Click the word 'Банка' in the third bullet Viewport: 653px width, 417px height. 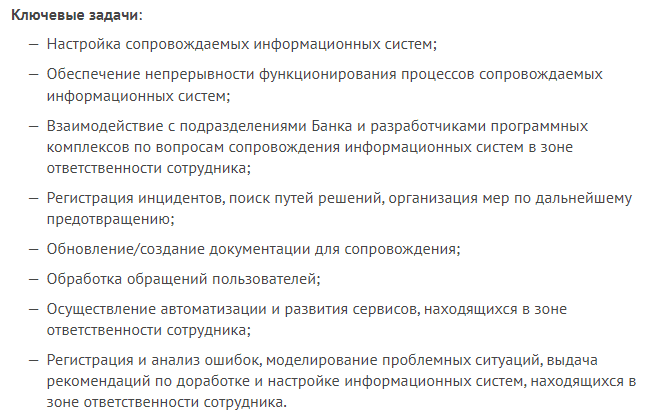[x=331, y=126]
